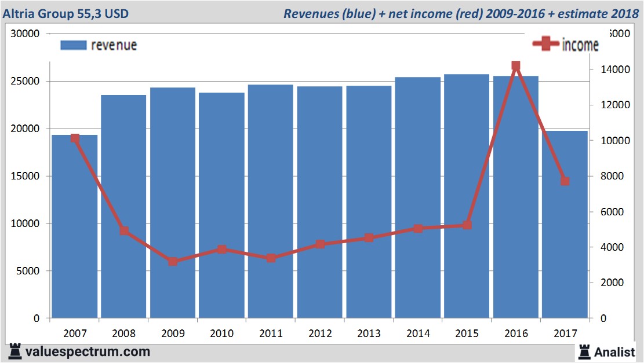The image size is (644, 363).
Task: Click the Analist brand text
Action: (x=616, y=351)
